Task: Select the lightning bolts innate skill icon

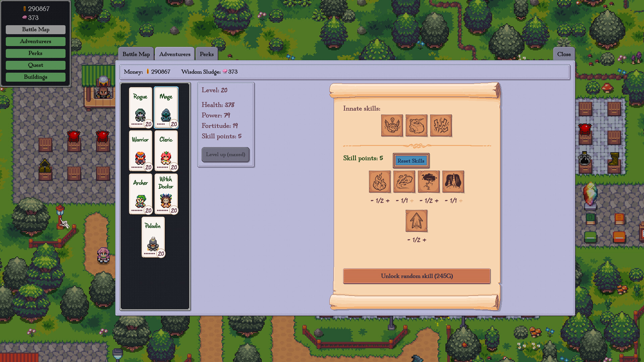Action: [441, 126]
